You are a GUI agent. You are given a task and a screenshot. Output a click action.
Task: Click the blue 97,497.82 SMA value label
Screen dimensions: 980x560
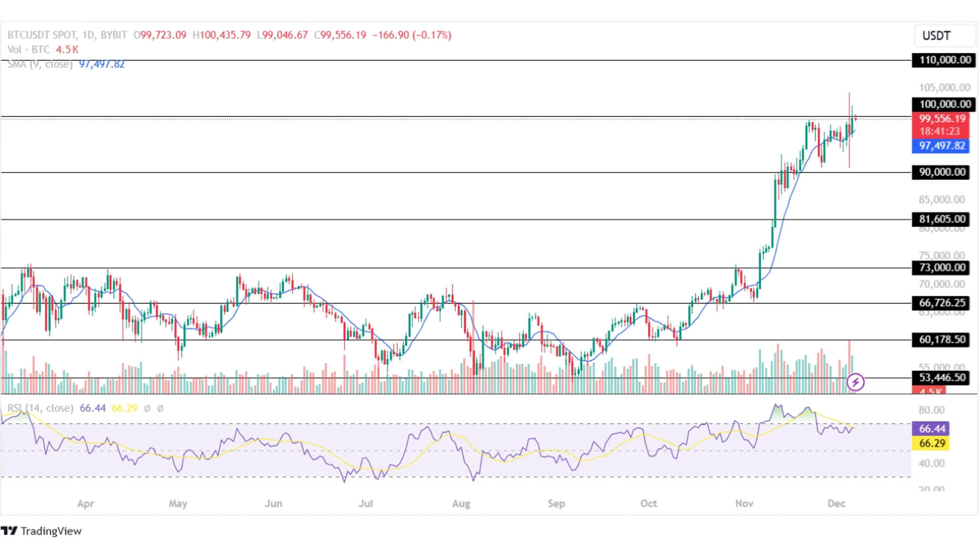coord(942,145)
